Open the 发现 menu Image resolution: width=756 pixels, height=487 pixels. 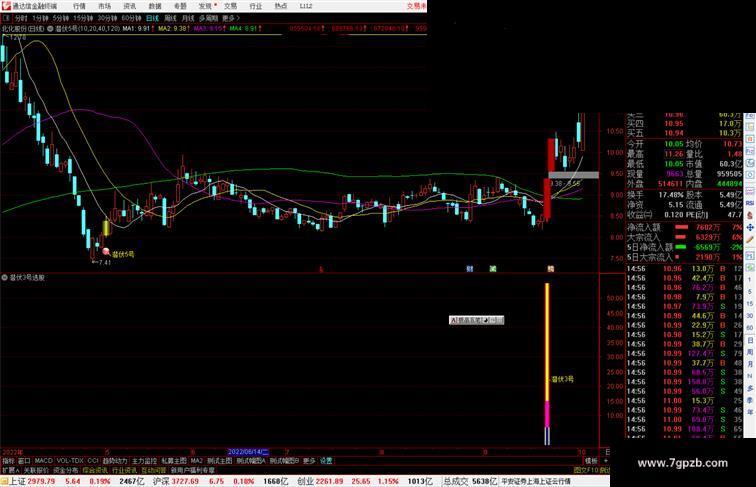(x=205, y=6)
